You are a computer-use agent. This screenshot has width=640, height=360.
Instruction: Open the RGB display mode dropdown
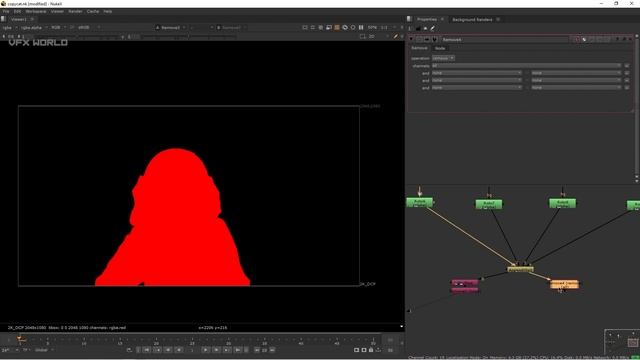click(58, 27)
